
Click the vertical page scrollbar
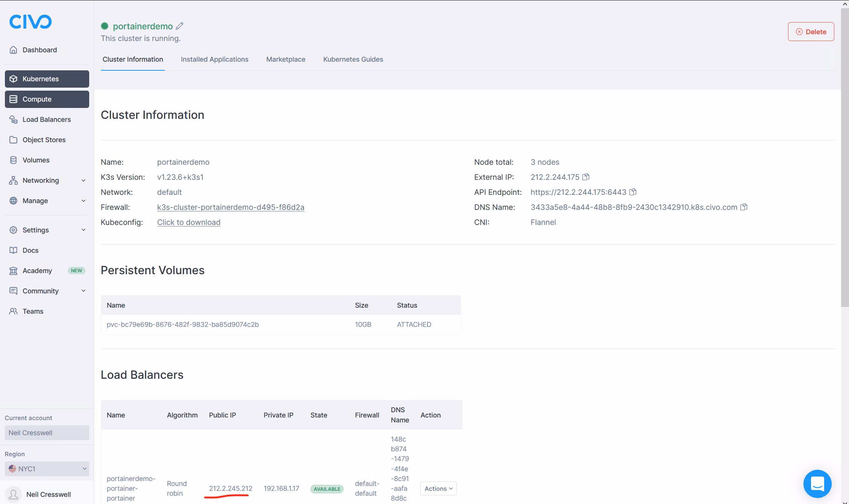pos(845,158)
